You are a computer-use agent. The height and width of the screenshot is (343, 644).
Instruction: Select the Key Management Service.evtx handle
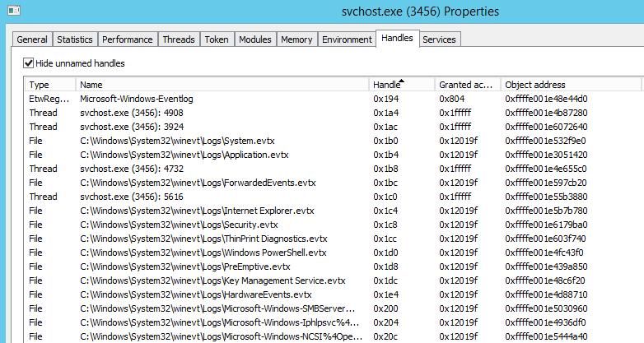(334, 280)
